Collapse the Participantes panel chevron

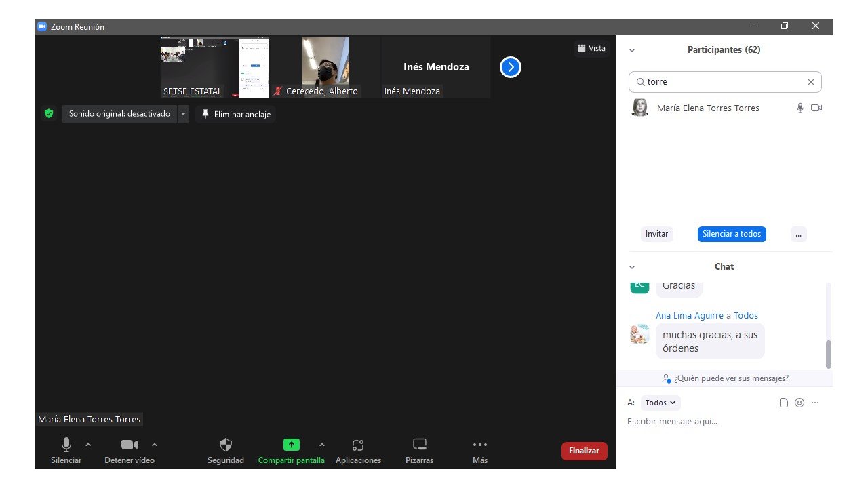tap(632, 50)
